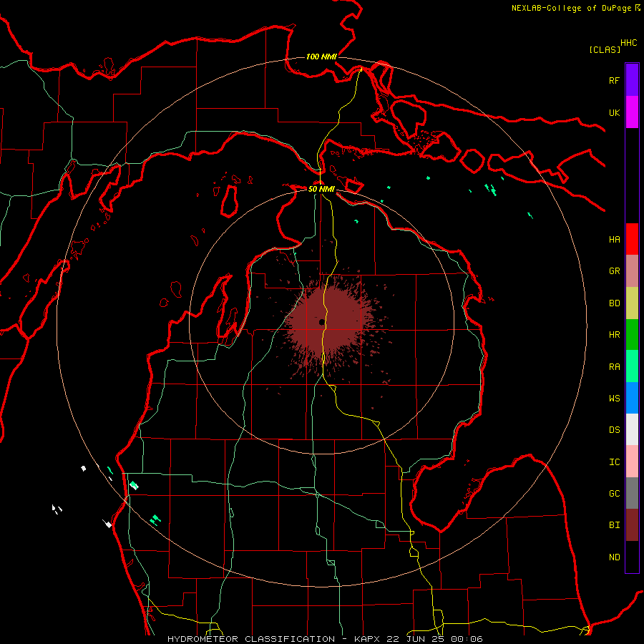Screen dimensions: 644x644
Task: Click the HA legend label
Action: pos(614,240)
